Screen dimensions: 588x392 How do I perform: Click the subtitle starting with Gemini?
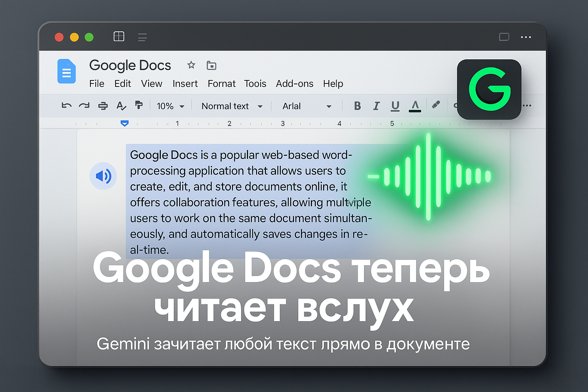click(x=283, y=344)
